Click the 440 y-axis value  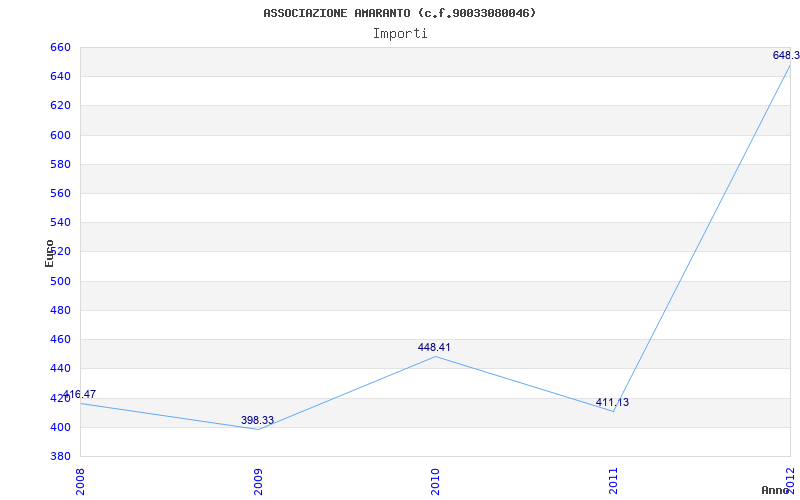60,368
